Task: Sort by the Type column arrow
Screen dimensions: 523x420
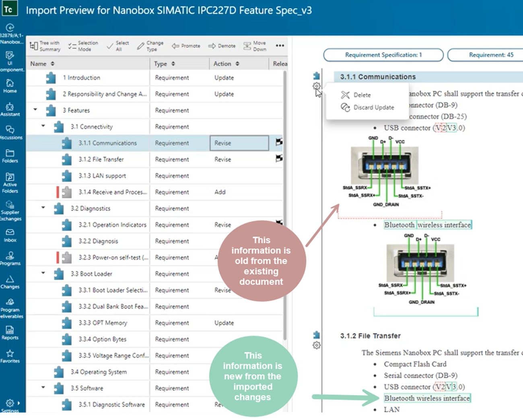Action: (x=173, y=64)
